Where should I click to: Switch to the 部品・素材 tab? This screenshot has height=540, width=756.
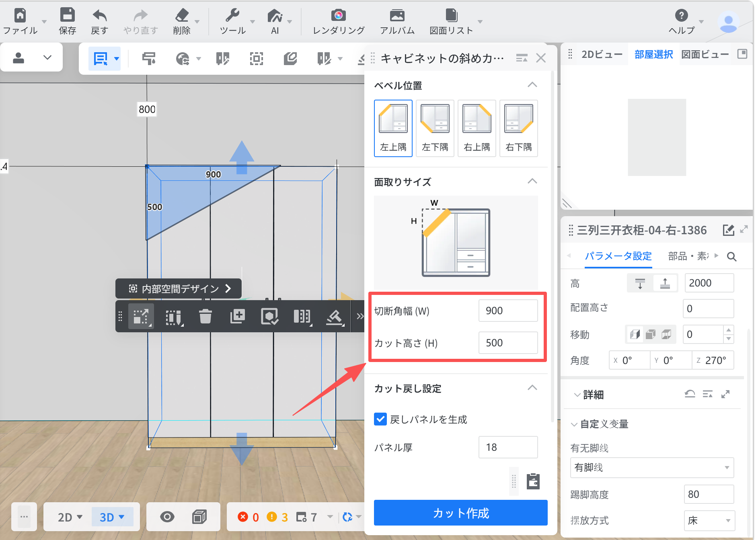click(x=688, y=256)
